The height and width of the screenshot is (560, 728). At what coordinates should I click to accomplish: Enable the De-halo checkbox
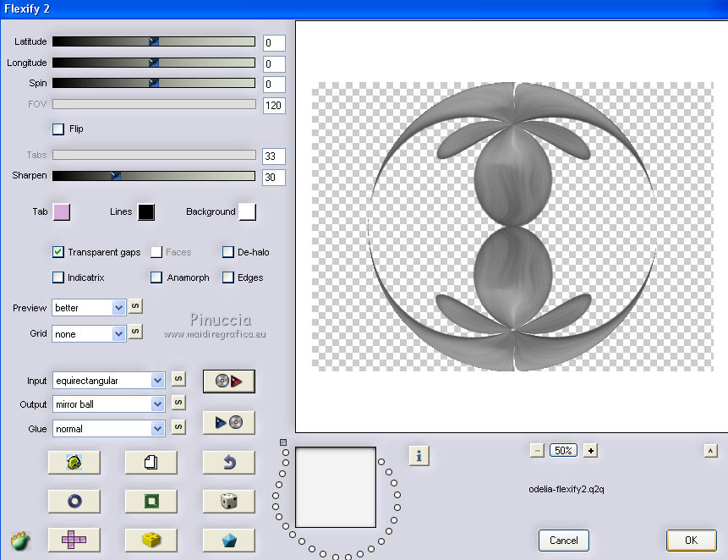point(228,252)
